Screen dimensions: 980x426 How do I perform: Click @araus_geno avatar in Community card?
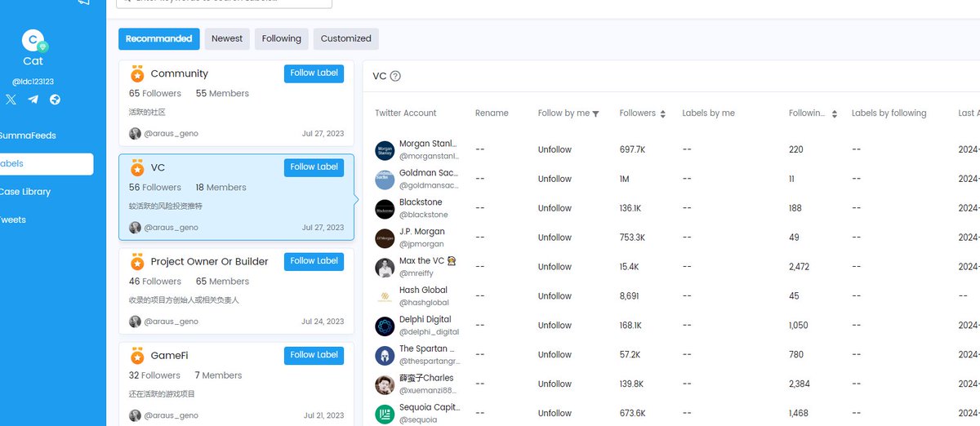[x=135, y=133]
